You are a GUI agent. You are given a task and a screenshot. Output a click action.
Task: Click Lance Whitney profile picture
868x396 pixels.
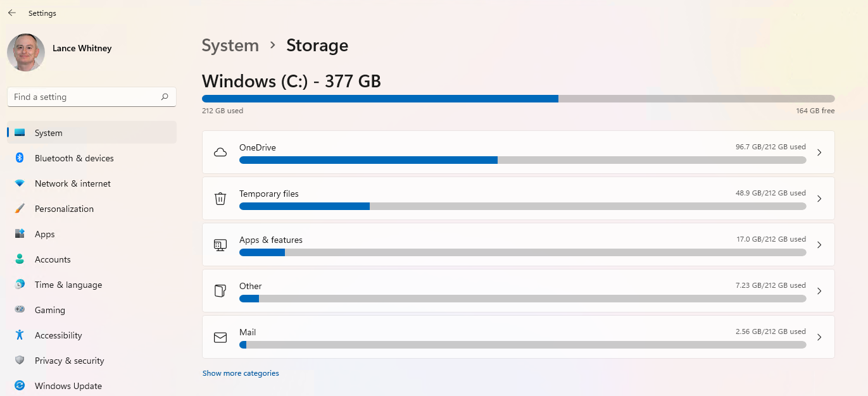tap(26, 52)
